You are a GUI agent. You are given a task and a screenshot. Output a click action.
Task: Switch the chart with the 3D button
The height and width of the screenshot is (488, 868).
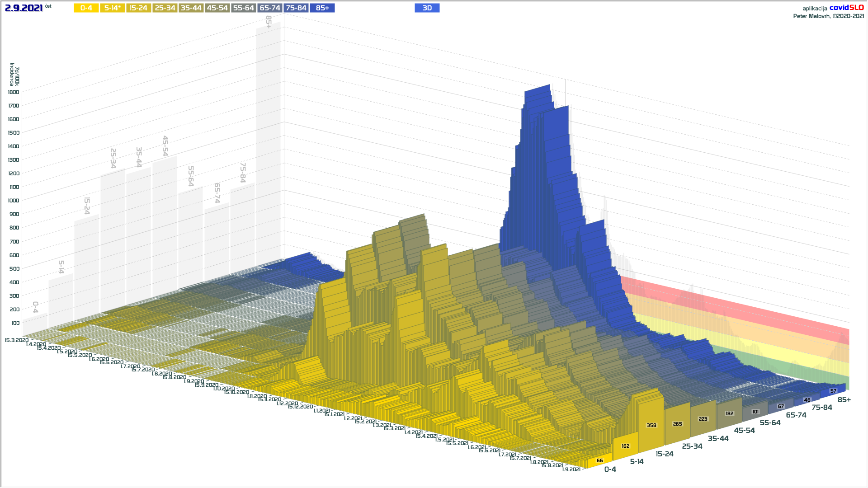[x=427, y=8]
